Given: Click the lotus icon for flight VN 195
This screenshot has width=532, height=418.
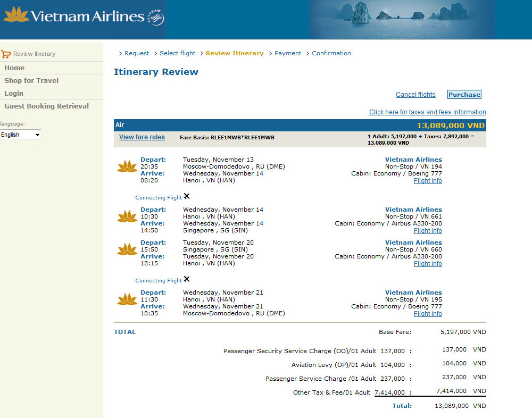Looking at the screenshot, I should point(127,299).
